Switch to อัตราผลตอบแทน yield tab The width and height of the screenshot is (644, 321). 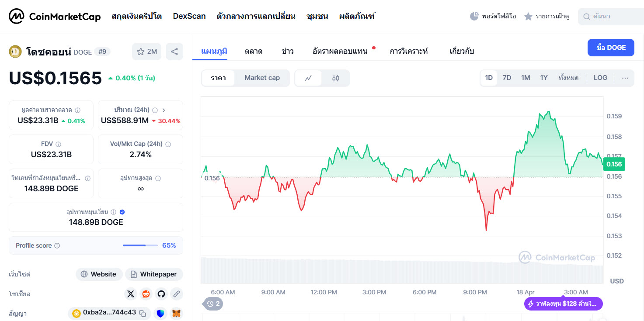click(340, 51)
